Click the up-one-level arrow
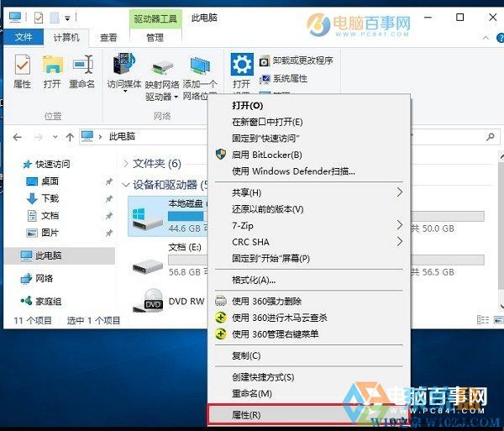This screenshot has width=504, height=431. tap(70, 137)
